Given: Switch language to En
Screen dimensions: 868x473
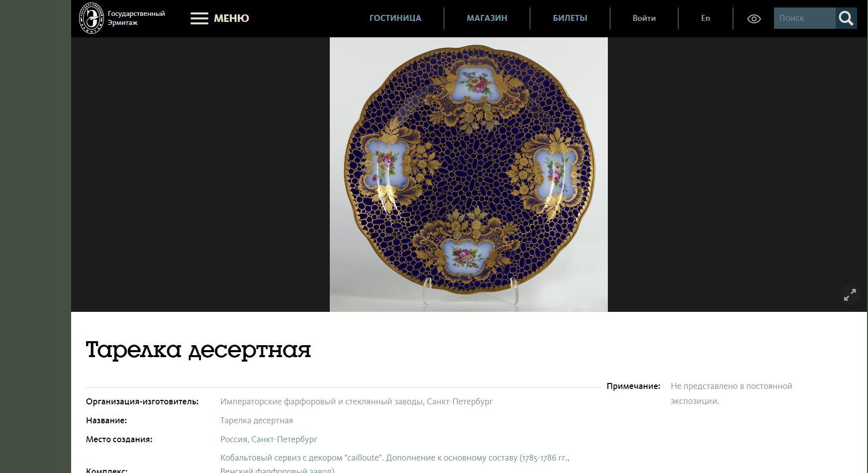Looking at the screenshot, I should click(705, 18).
